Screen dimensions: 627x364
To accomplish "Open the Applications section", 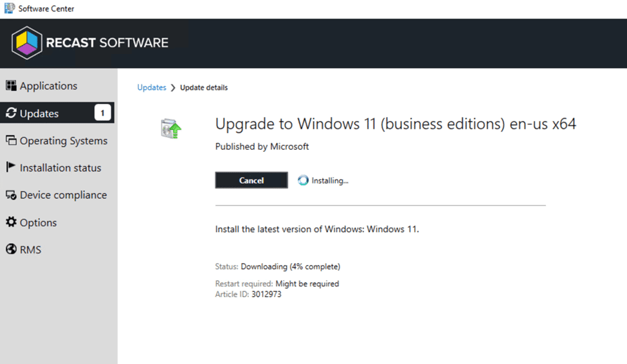I will (48, 86).
